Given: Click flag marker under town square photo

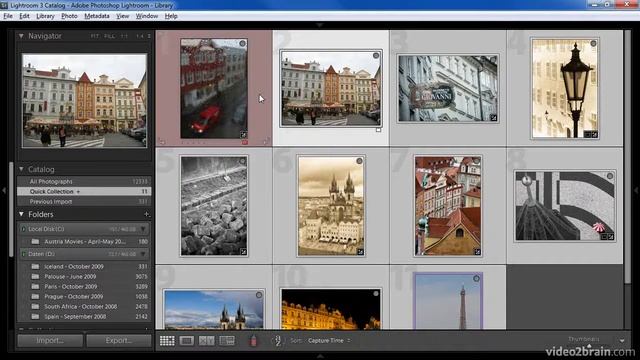Looking at the screenshot, I should (378, 130).
